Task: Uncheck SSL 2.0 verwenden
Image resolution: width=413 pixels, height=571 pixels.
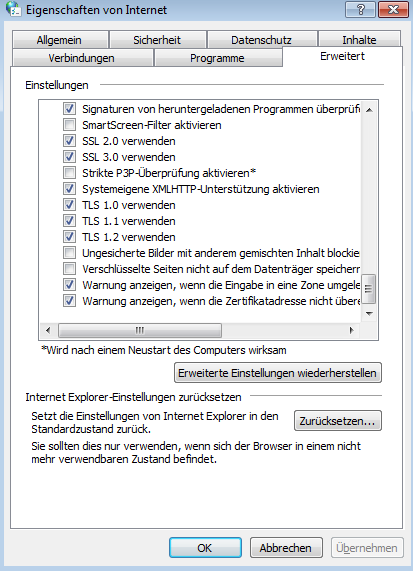Action: [x=69, y=141]
